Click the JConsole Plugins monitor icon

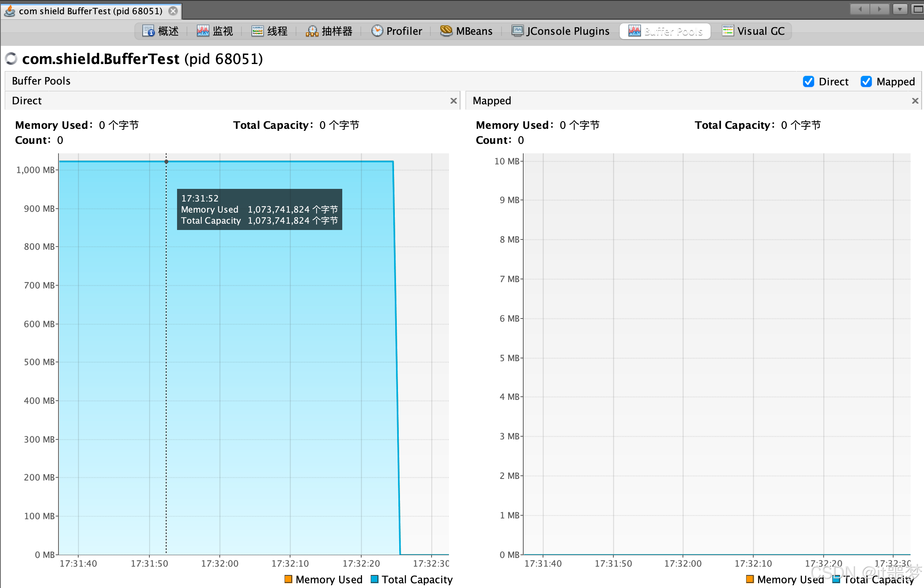517,31
